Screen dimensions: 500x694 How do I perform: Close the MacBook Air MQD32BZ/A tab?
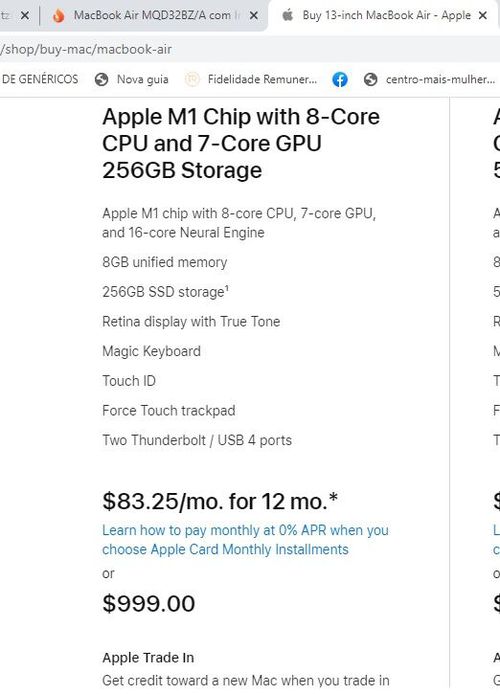pyautogui.click(x=254, y=15)
